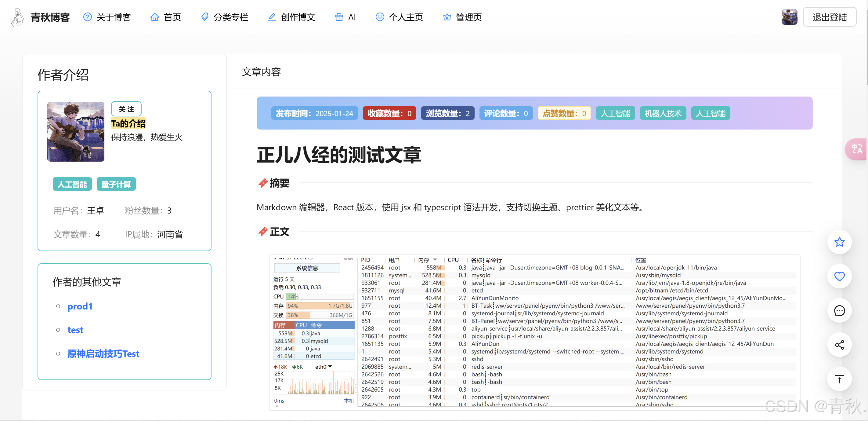The width and height of the screenshot is (868, 421).
Task: Click 退出登陆 logout button
Action: [829, 17]
